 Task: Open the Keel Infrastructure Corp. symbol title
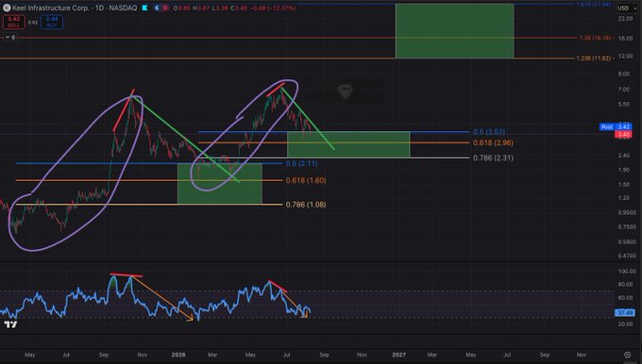[75, 8]
